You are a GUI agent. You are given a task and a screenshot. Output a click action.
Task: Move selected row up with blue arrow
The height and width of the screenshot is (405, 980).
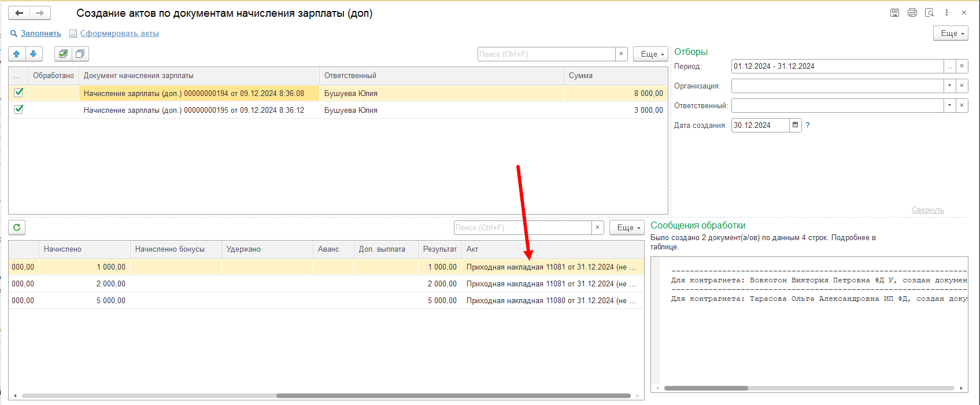click(17, 54)
